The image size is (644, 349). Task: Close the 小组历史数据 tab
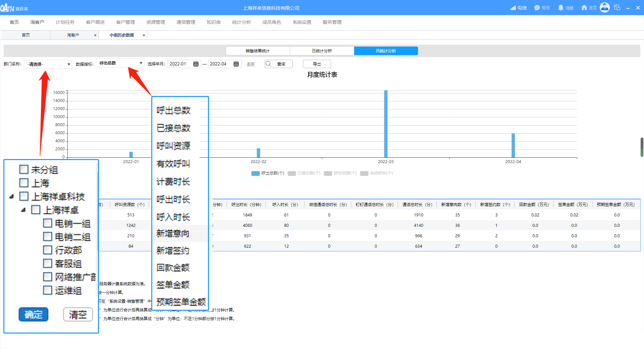tap(144, 35)
